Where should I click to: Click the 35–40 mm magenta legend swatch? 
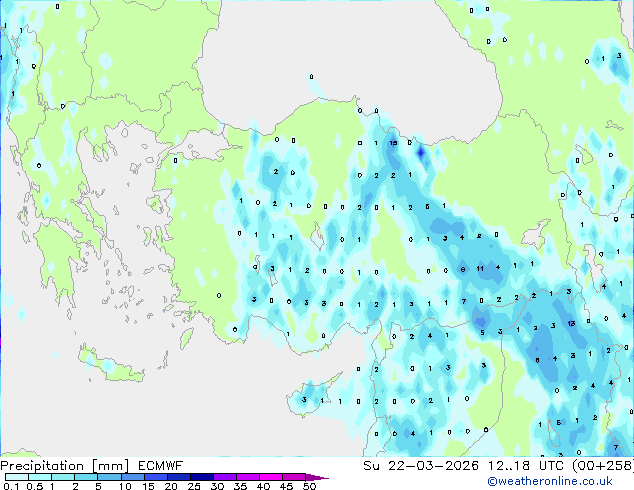(248, 477)
